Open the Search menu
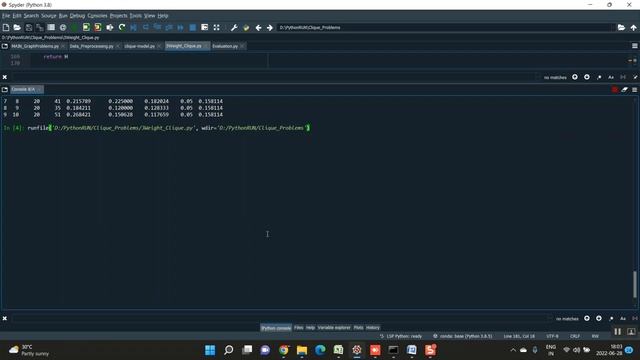The image size is (640, 360). (31, 16)
